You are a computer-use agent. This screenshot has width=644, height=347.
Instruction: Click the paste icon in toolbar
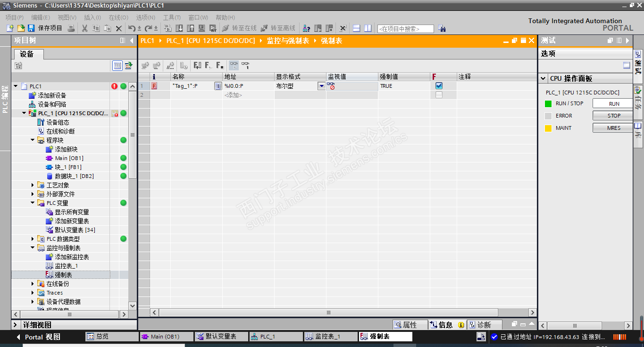pos(107,28)
